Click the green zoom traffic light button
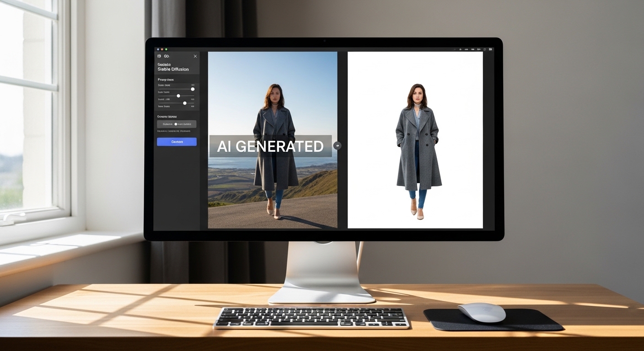Screen dimensions: 644x351 166,49
